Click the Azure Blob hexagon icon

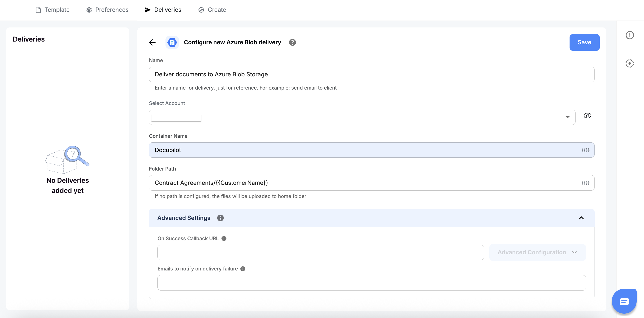[x=172, y=42]
